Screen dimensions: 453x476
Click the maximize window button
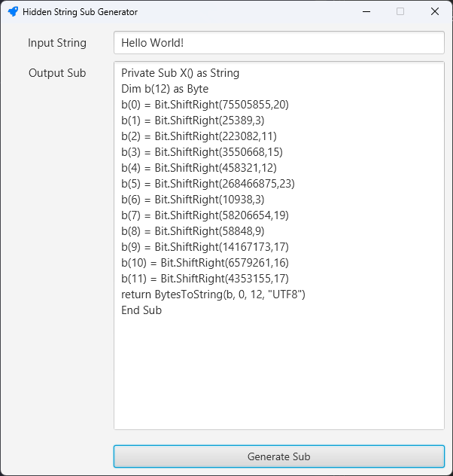pos(400,12)
